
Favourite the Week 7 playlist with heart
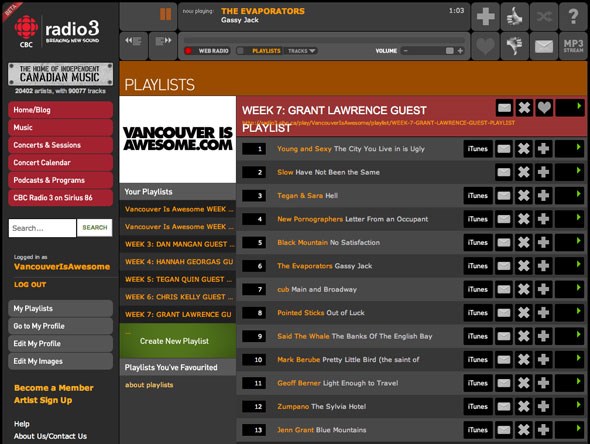pyautogui.click(x=544, y=108)
